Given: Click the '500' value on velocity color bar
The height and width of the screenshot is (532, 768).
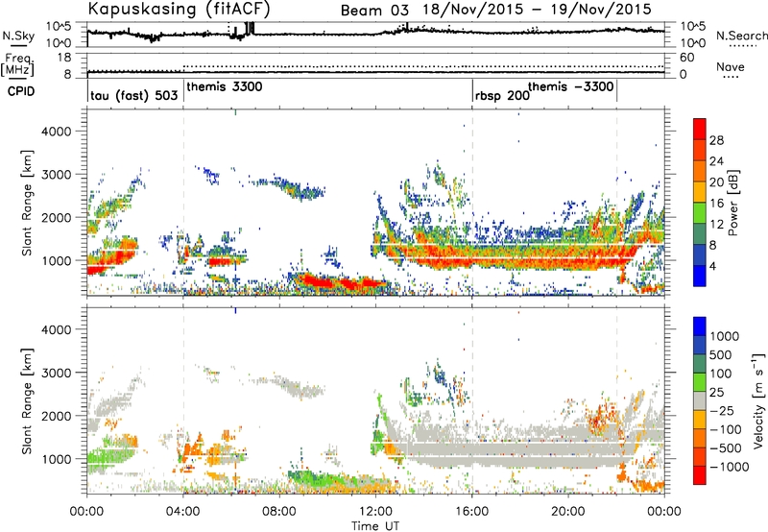Looking at the screenshot, I should coord(721,355).
